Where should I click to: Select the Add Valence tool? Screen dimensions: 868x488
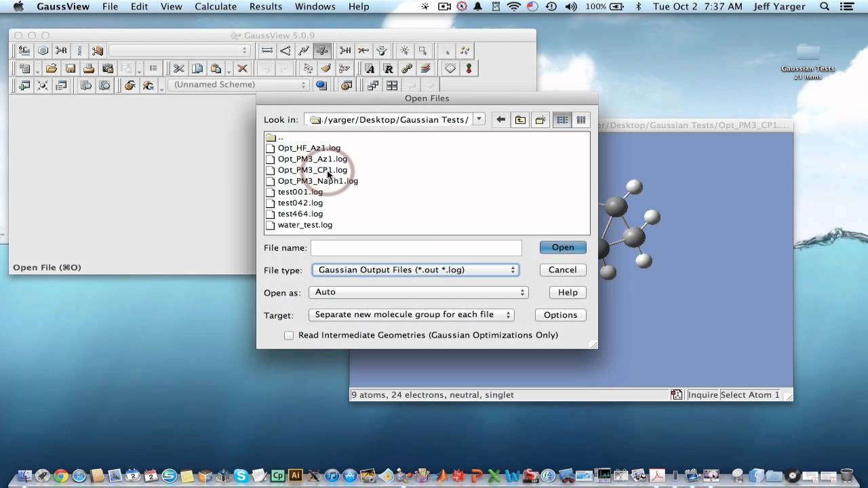(345, 50)
